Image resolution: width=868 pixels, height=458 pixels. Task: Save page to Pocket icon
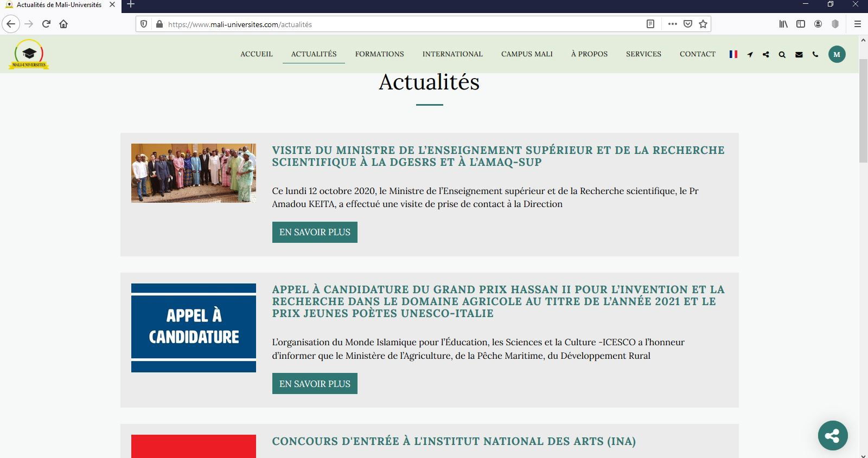(x=687, y=24)
